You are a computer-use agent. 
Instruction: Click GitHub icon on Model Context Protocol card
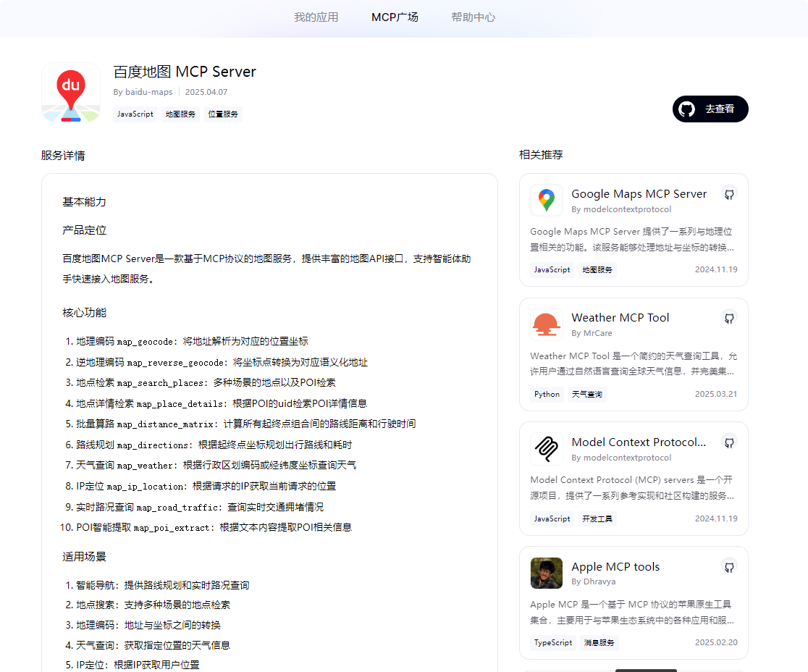click(x=729, y=442)
